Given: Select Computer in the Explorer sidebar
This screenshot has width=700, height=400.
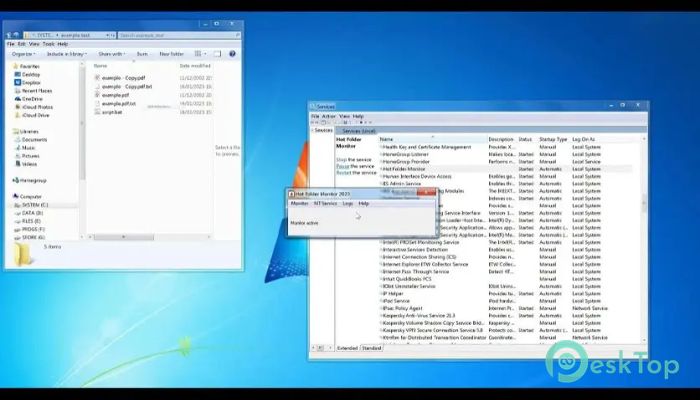Looking at the screenshot, I should click(27, 196).
